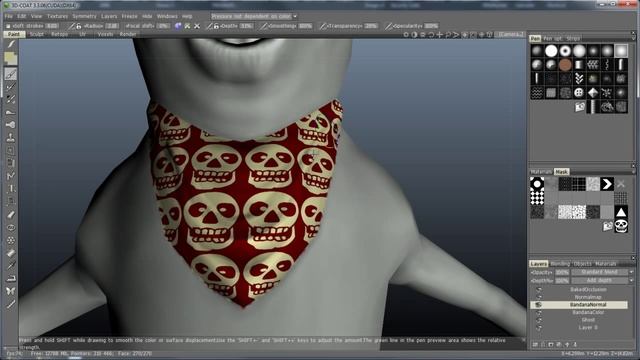Switch to the Blending tab in Layers panel
This screenshot has width=640, height=360.
click(560, 264)
